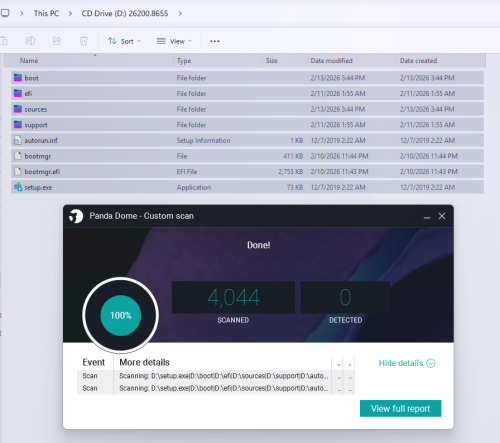Screen dimensions: 500x443
Task: Click CD Drive (D:) 26200.8655 breadcrumb
Action: (125, 13)
